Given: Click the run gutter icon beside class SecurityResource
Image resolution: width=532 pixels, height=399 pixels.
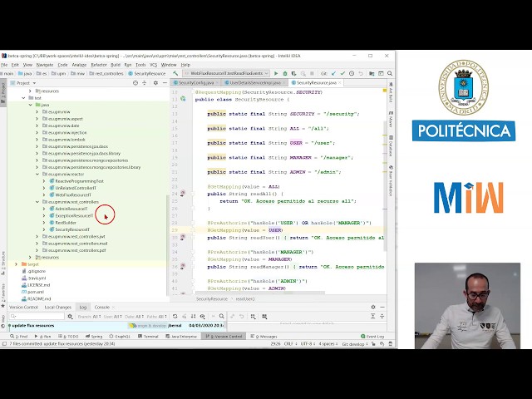Looking at the screenshot, I should (183, 99).
